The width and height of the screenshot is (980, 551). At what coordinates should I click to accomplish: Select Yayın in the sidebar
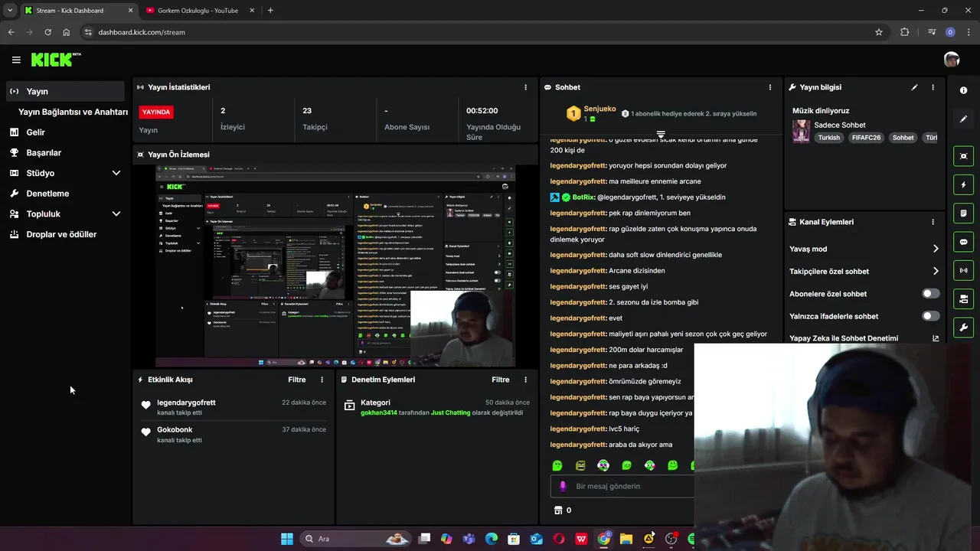click(x=64, y=91)
